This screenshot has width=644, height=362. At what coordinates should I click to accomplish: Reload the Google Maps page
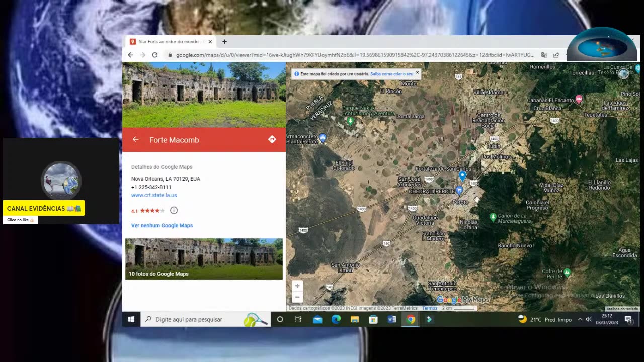click(155, 55)
